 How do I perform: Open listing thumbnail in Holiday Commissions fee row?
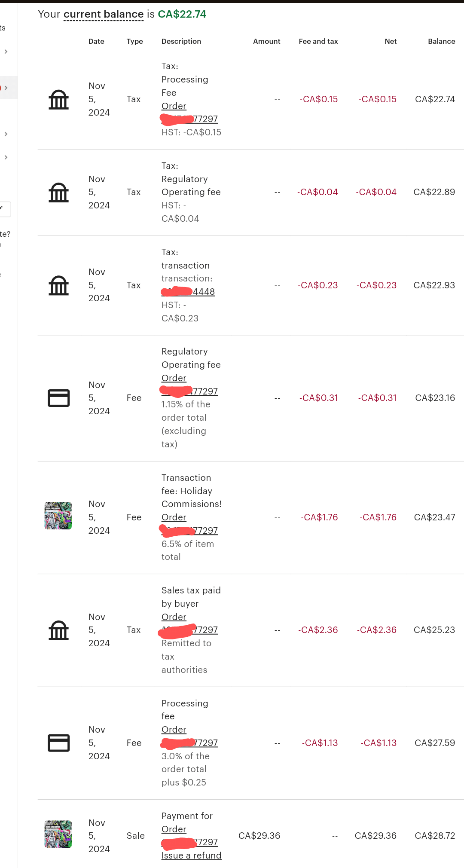(x=58, y=516)
